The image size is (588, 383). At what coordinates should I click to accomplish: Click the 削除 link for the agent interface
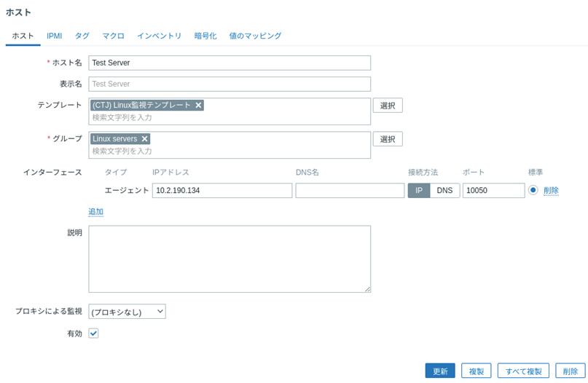551,191
